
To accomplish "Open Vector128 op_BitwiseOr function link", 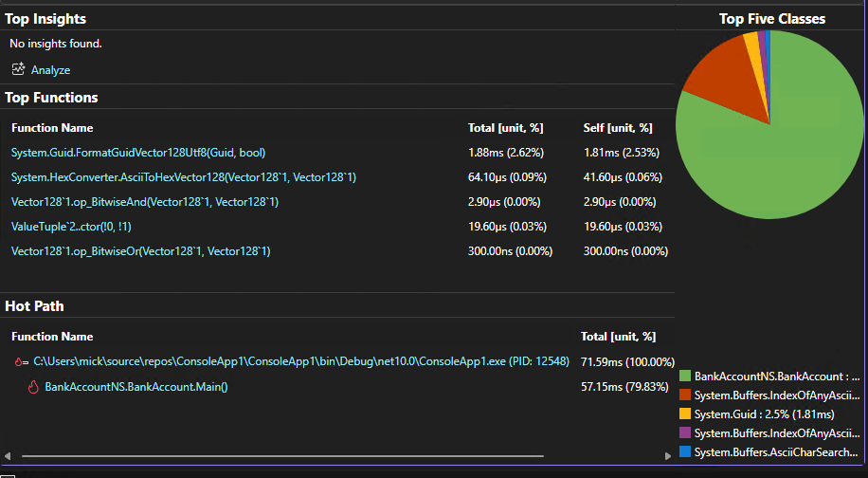I will click(140, 251).
